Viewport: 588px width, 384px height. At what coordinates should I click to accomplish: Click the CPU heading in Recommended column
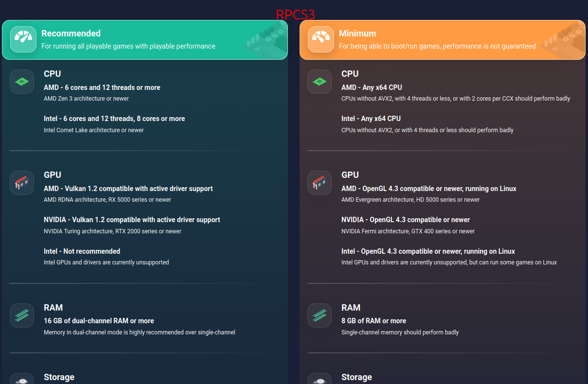point(53,74)
